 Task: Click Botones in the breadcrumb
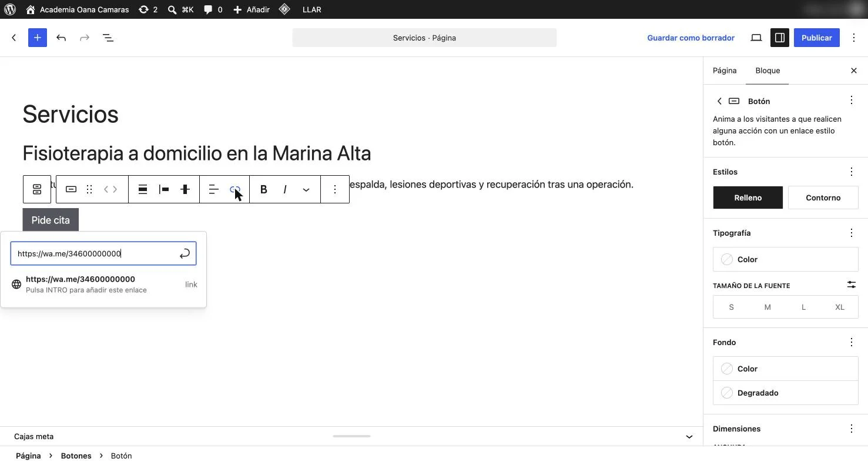point(76,456)
